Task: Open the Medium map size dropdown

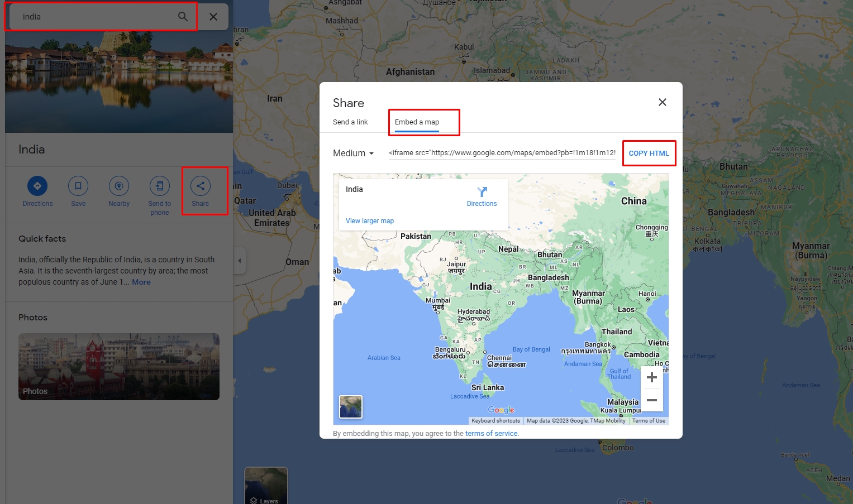Action: 353,153
